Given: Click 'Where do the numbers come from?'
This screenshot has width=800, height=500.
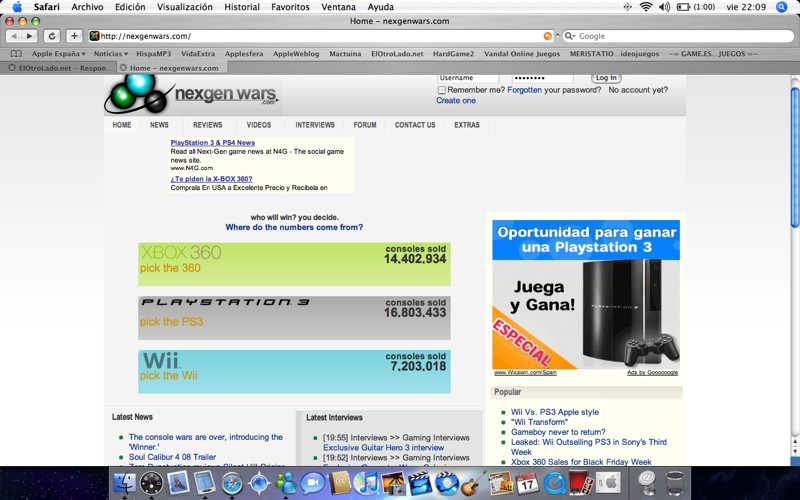Looking at the screenshot, I should point(294,228).
